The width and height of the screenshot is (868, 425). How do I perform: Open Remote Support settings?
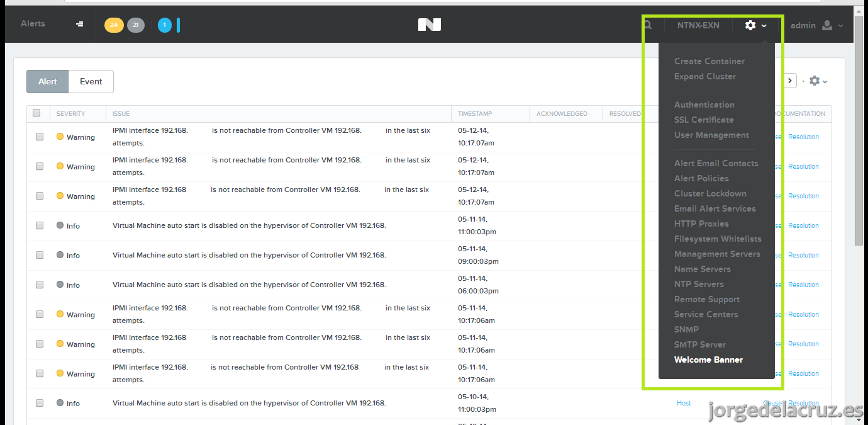pos(707,299)
